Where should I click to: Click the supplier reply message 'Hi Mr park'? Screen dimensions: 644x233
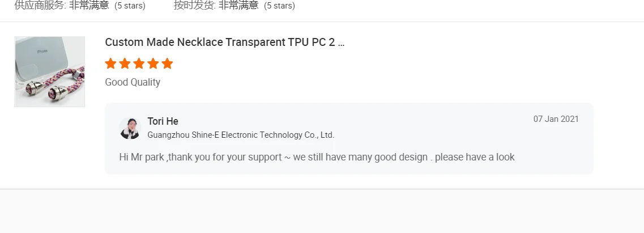coord(317,157)
